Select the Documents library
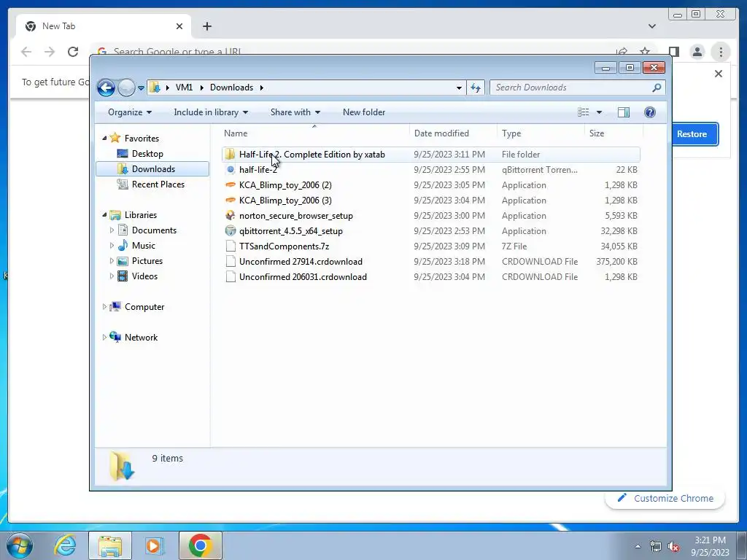This screenshot has height=560, width=747. (x=154, y=230)
